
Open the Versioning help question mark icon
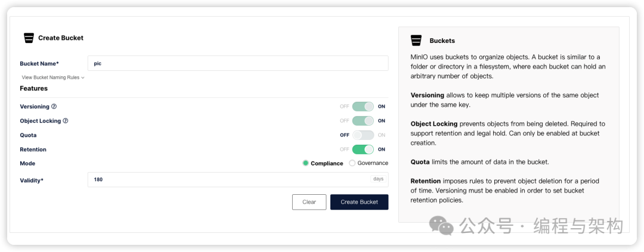tap(54, 107)
